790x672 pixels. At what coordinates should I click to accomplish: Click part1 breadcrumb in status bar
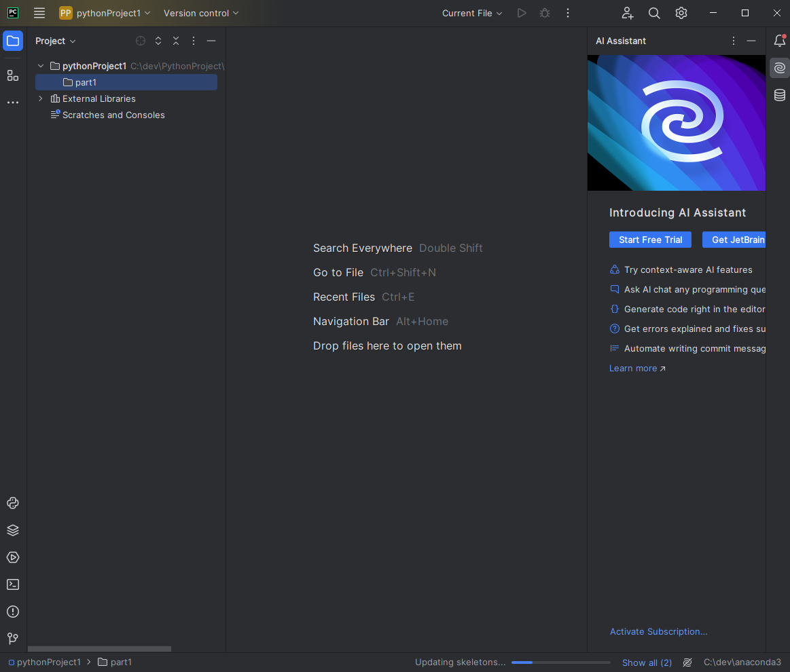coord(115,662)
